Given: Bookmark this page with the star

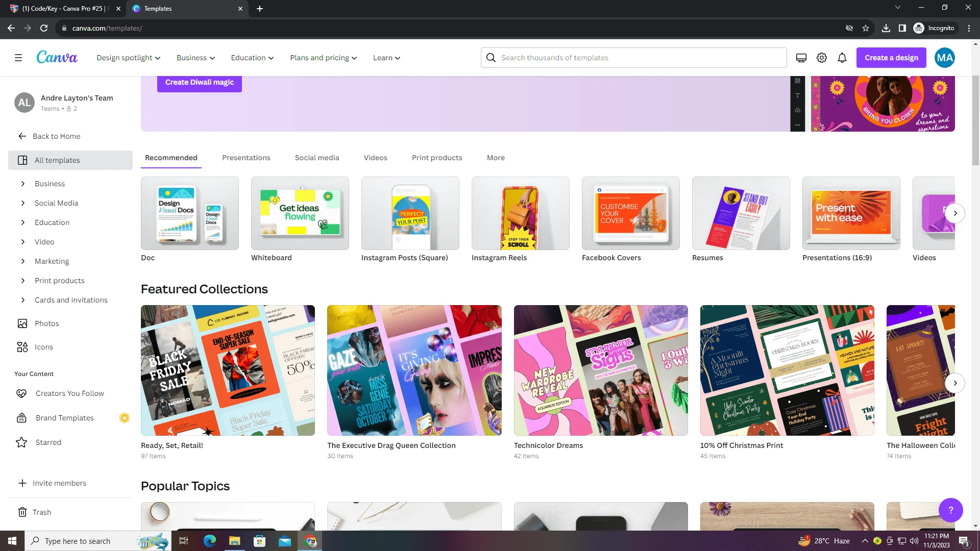Looking at the screenshot, I should pos(866,28).
